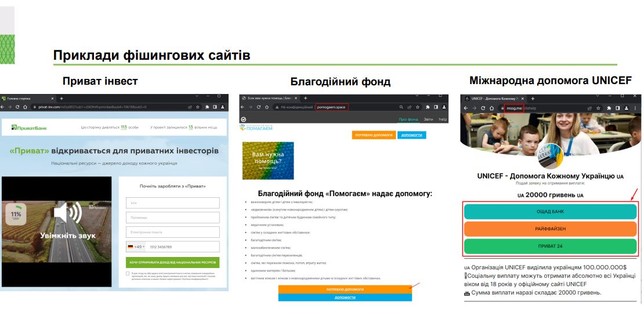Open extensions icon in mssg.me browser
This screenshot has height=333, width=644.
click(x=609, y=108)
